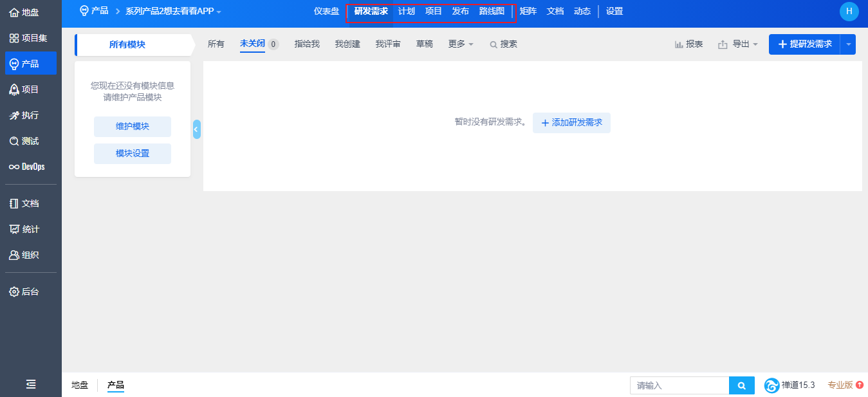868x397 pixels.
Task: Open 设置 tab in top navigation
Action: tap(614, 12)
